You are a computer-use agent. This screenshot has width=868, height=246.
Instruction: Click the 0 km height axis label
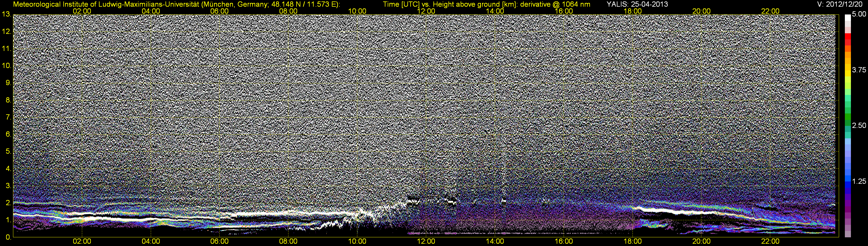coord(8,237)
